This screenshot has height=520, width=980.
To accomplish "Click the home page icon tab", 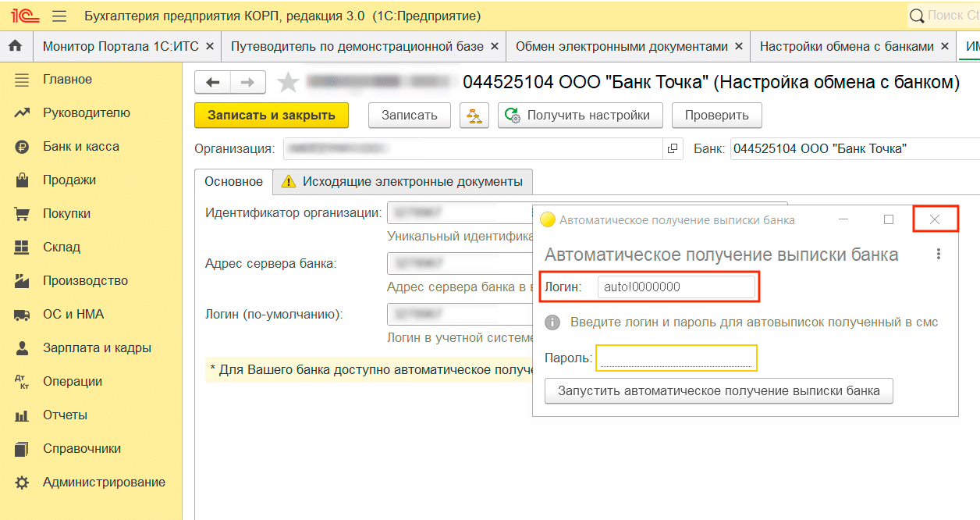I will pos(15,46).
